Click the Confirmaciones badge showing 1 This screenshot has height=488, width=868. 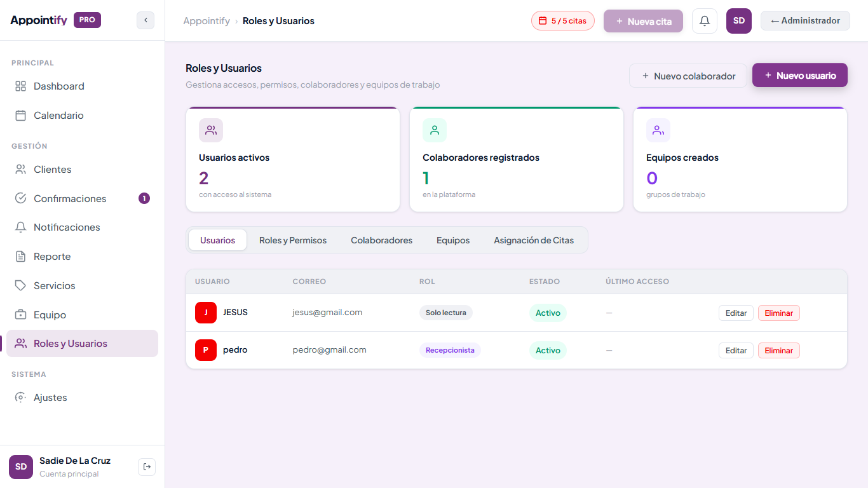click(x=144, y=198)
